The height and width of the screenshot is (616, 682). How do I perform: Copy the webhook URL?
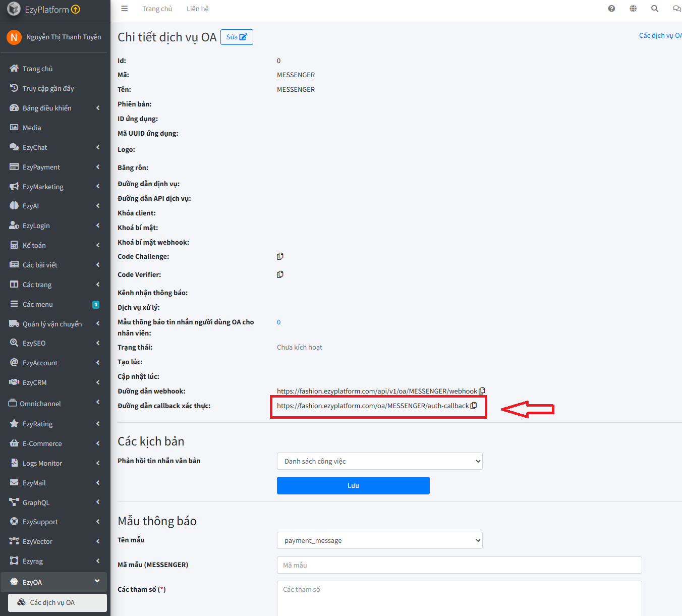coord(482,391)
